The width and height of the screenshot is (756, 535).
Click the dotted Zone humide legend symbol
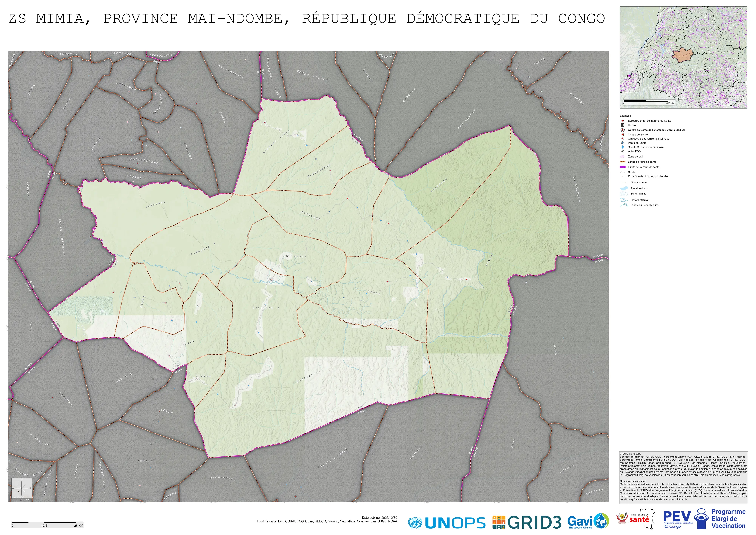tap(624, 194)
